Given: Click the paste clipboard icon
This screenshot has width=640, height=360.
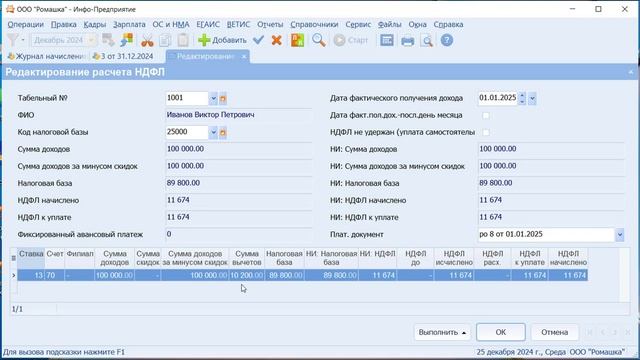Looking at the screenshot, I should (x=183, y=40).
